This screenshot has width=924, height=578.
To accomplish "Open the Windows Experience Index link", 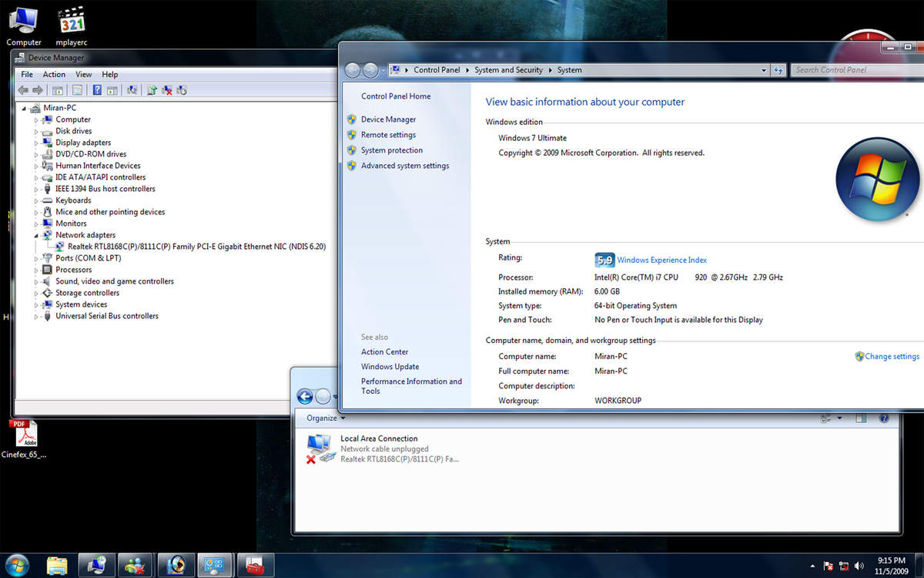I will click(x=661, y=260).
